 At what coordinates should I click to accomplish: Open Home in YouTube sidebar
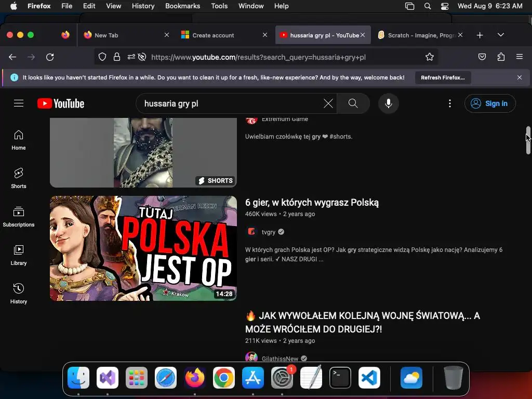coord(19,140)
